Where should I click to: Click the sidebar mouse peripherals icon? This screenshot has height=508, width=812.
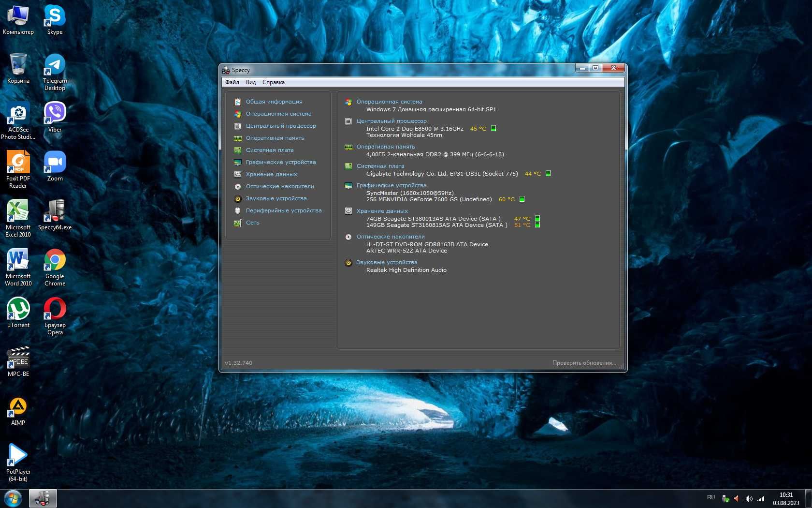coord(237,210)
